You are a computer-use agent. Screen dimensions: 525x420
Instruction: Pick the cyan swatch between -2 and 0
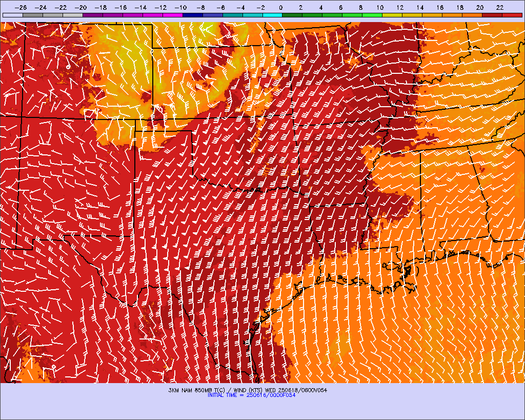pyautogui.click(x=273, y=15)
